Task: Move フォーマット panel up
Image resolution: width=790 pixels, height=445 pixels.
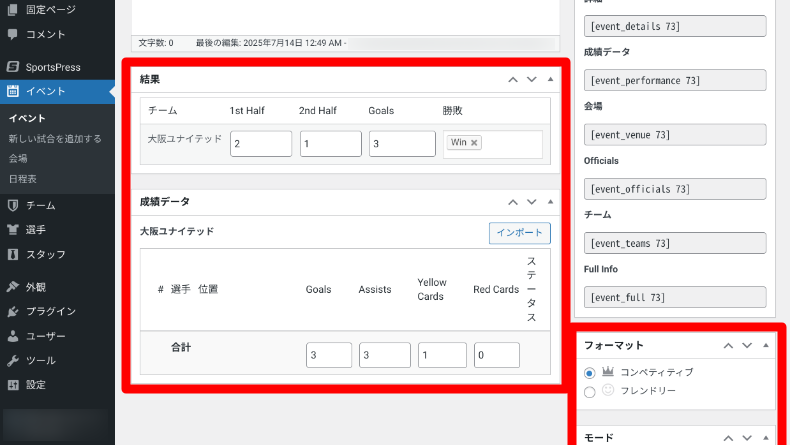Action: tap(729, 346)
